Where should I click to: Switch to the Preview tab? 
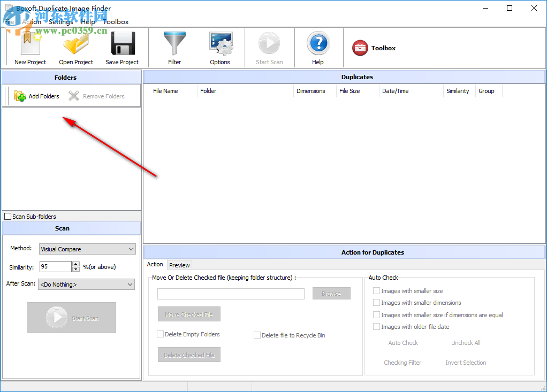pos(179,265)
